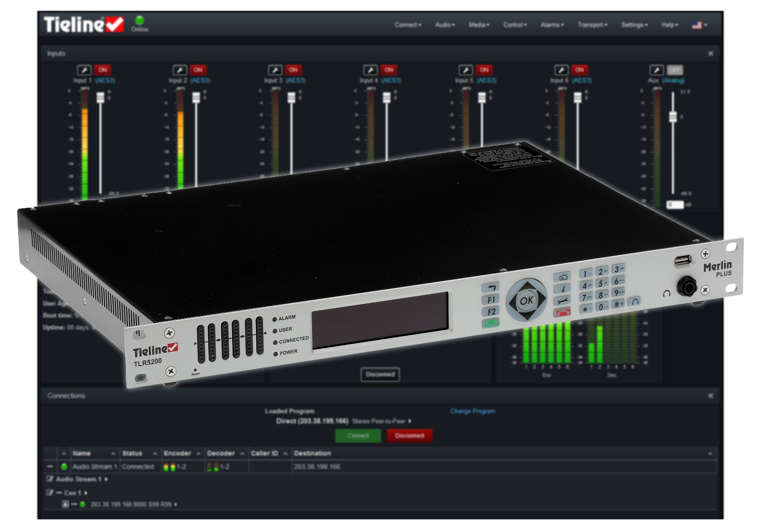This screenshot has width=761, height=532.
Task: Open the Control dropdown menu
Action: [515, 25]
